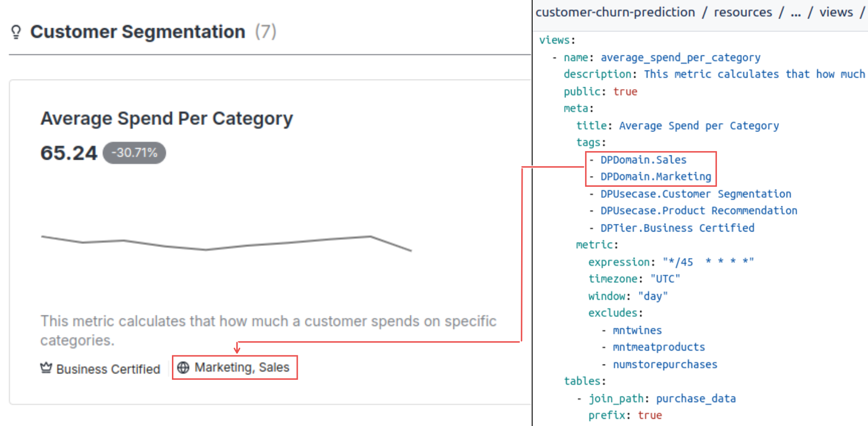Click the DPDomain.Sales tag line
Viewport: 868px width, 426px height.
(x=638, y=160)
